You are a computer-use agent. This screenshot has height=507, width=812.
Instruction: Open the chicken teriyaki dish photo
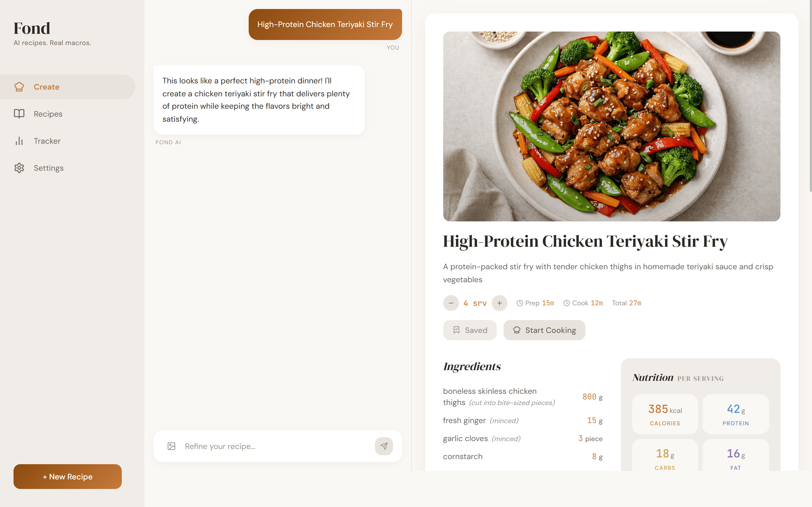[x=611, y=126]
